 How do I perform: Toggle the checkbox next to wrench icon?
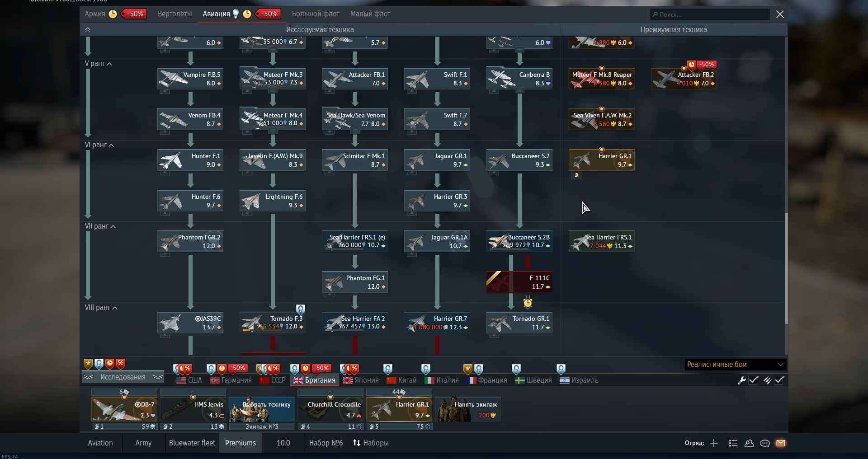point(754,380)
